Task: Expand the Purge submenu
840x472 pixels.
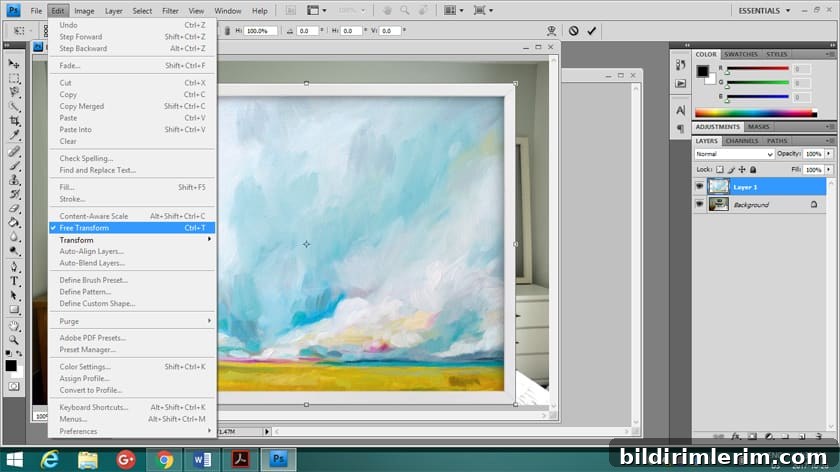Action: pyautogui.click(x=132, y=321)
